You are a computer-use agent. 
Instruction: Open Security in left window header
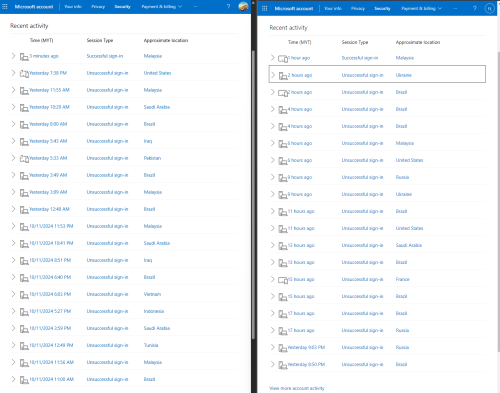pos(122,7)
